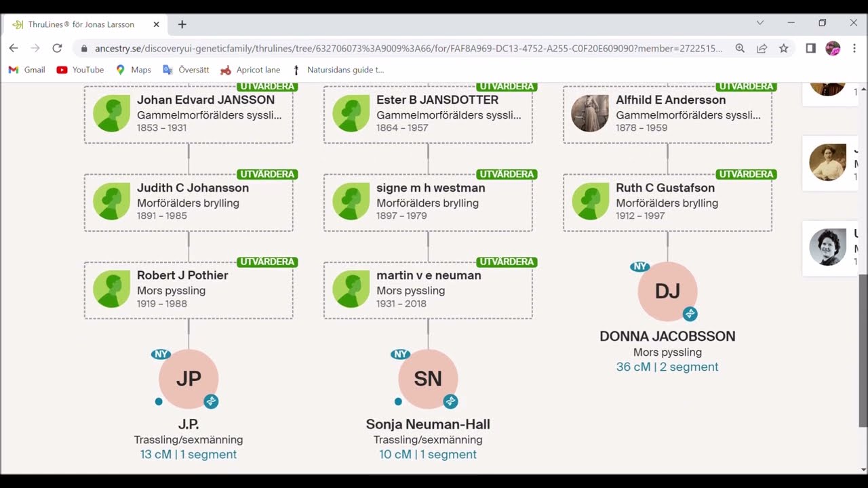Screen dimensions: 868x488
Task: Evaluate Ester B JANSDOTTER via UTVÄRDERA badge
Action: click(507, 87)
